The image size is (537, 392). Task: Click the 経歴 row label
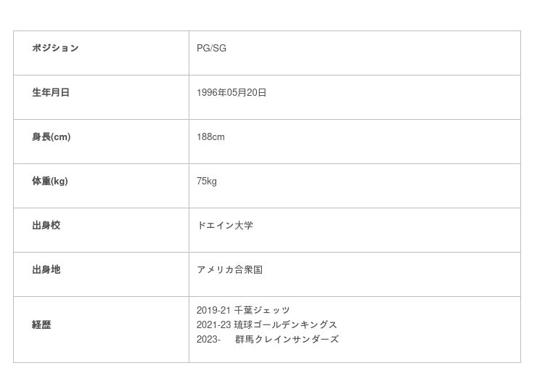41,325
